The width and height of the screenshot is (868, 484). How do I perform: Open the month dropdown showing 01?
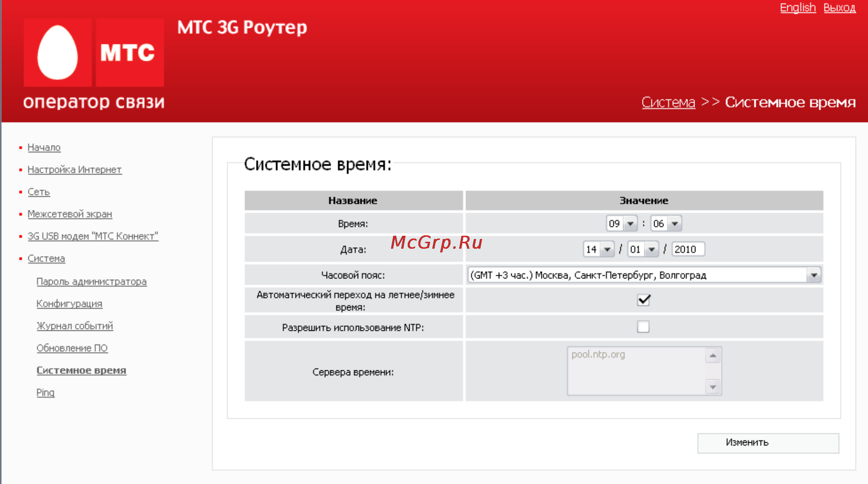643,249
